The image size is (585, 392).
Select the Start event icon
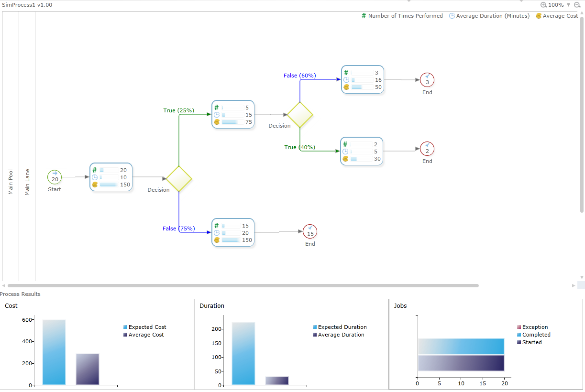point(54,177)
